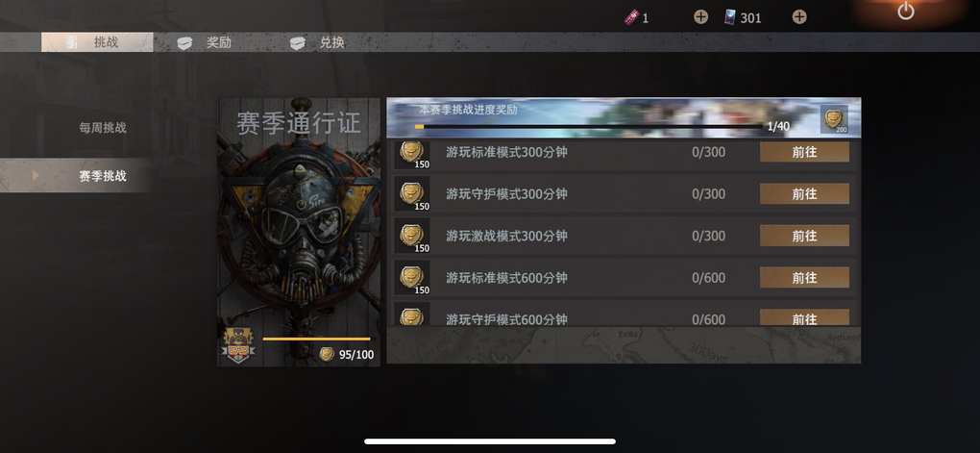The image size is (980, 453).
Task: Open the 兑换 tab
Action: pos(317,42)
